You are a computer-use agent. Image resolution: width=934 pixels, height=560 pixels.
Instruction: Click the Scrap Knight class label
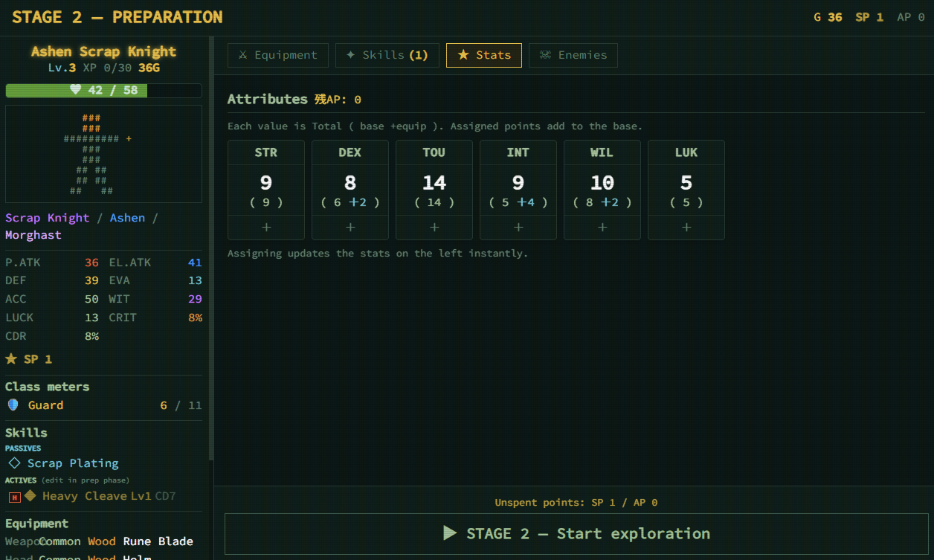pos(48,218)
